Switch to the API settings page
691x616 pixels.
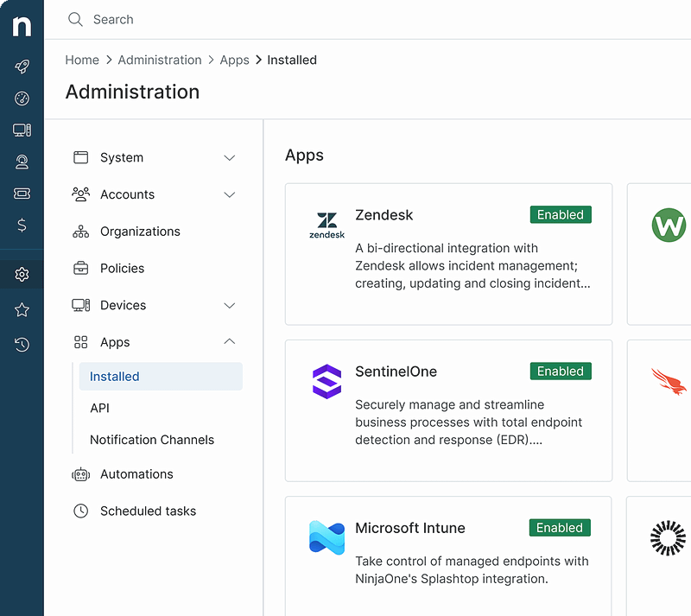(x=98, y=407)
